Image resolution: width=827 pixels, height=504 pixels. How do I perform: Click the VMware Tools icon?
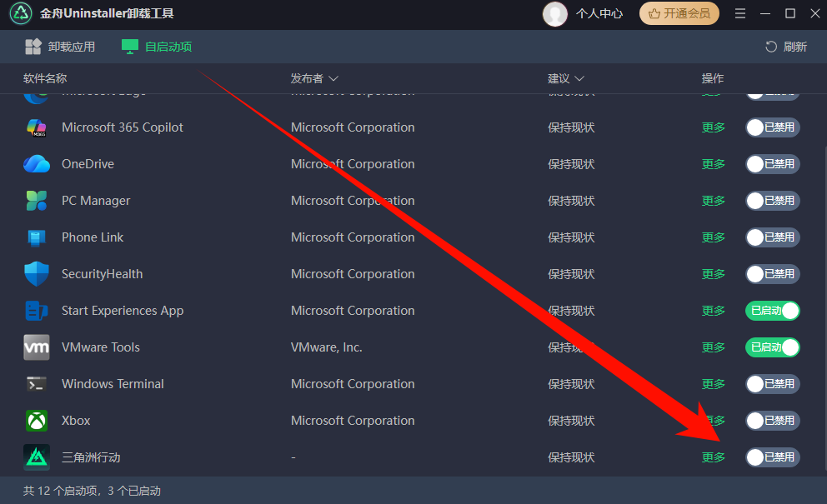click(37, 347)
